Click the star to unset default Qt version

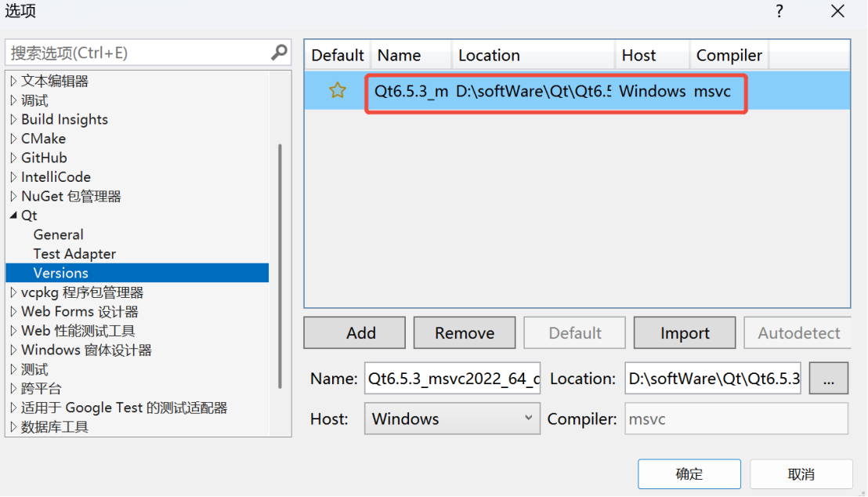(337, 90)
